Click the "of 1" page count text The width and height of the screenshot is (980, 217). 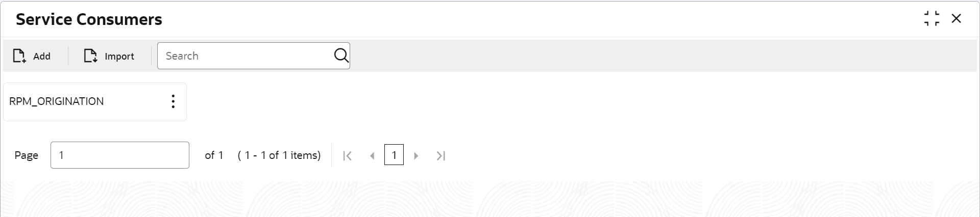(x=214, y=155)
